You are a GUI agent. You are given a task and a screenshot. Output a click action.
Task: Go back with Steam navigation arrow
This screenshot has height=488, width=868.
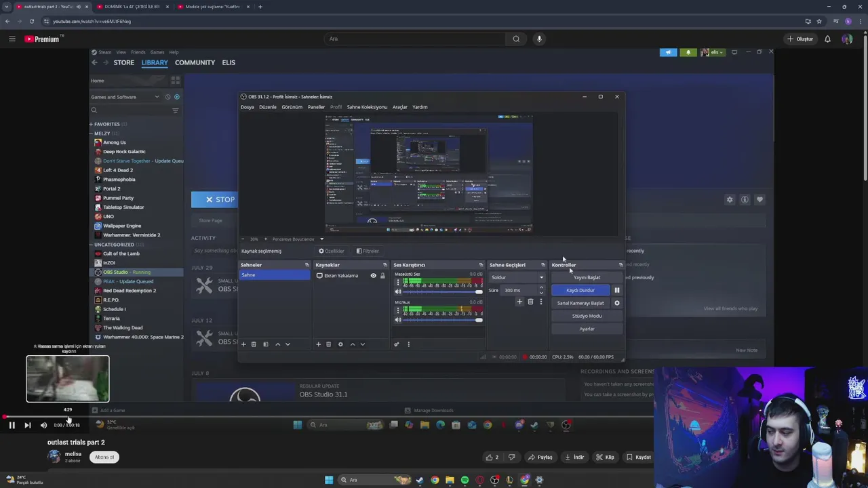coord(94,62)
